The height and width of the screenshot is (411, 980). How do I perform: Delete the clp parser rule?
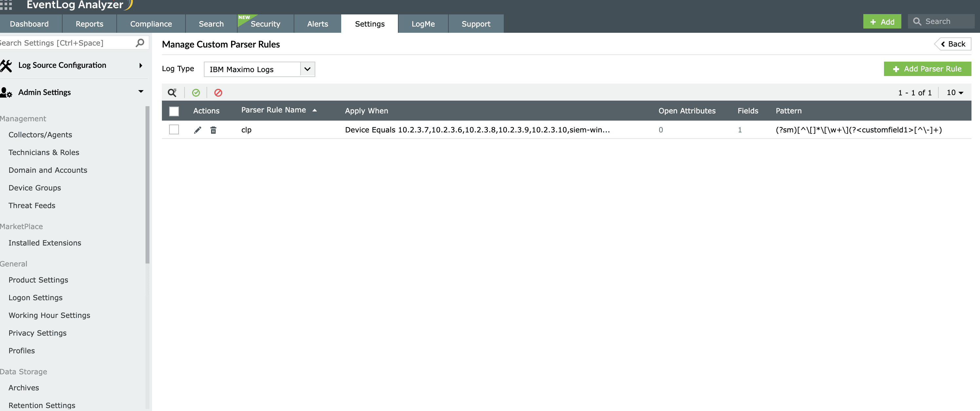pyautogui.click(x=213, y=130)
